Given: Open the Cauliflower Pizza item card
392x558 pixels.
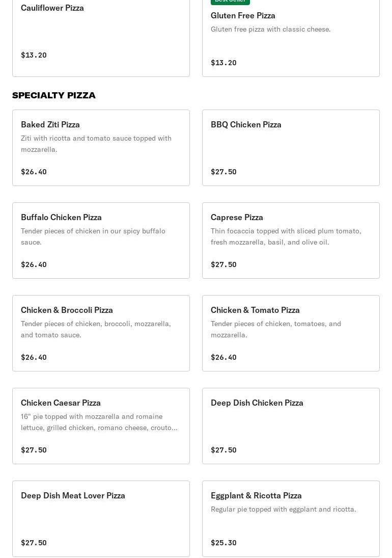Looking at the screenshot, I should tap(101, 38).
